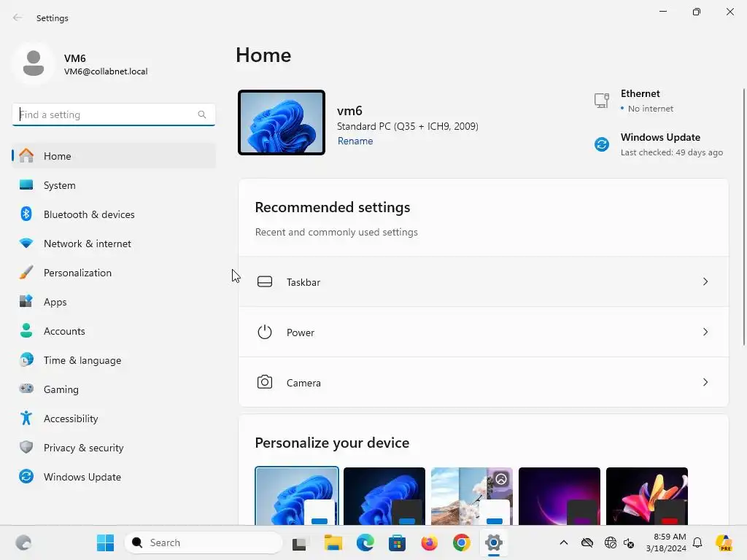Image resolution: width=747 pixels, height=560 pixels.
Task: Open the Camera recommended setting
Action: pyautogui.click(x=484, y=382)
